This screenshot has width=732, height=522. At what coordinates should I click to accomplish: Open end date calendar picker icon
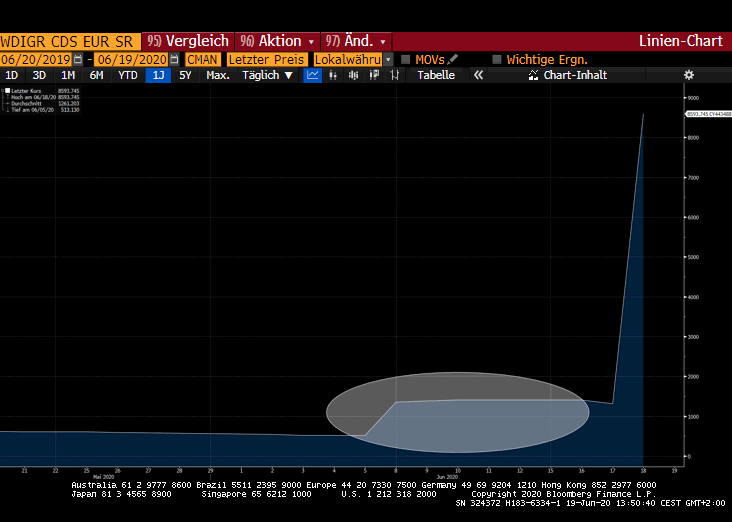tap(174, 59)
